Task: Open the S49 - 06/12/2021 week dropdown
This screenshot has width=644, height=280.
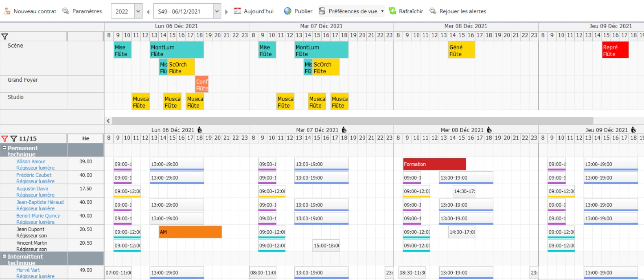Action: 217,11
